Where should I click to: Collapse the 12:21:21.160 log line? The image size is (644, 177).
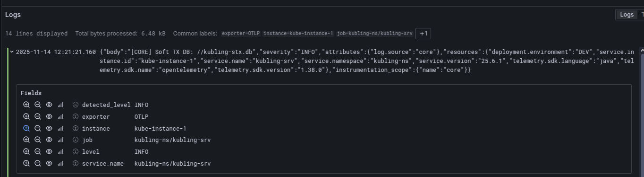click(x=12, y=52)
